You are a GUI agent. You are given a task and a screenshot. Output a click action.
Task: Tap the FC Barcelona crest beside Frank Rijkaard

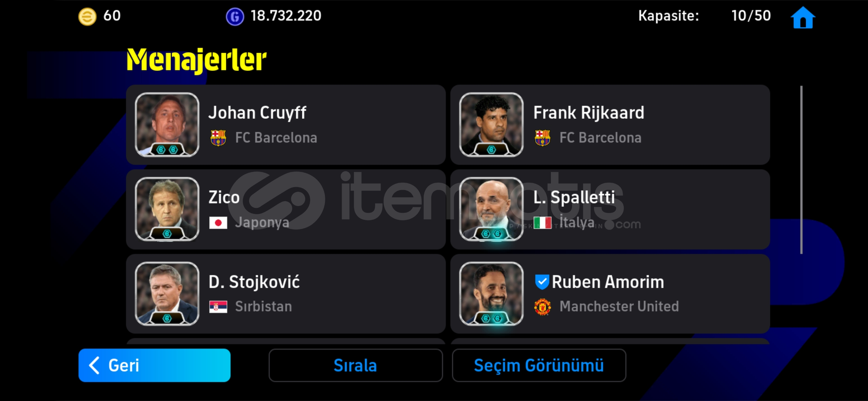tap(542, 138)
